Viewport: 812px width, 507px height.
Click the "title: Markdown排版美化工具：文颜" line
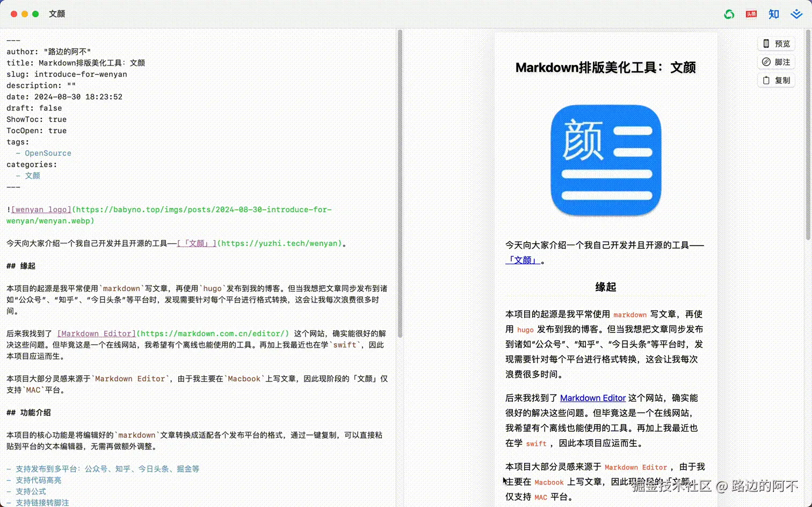(x=76, y=63)
